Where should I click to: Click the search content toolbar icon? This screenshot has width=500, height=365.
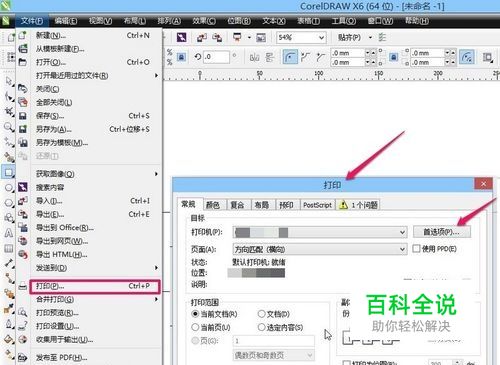182,37
